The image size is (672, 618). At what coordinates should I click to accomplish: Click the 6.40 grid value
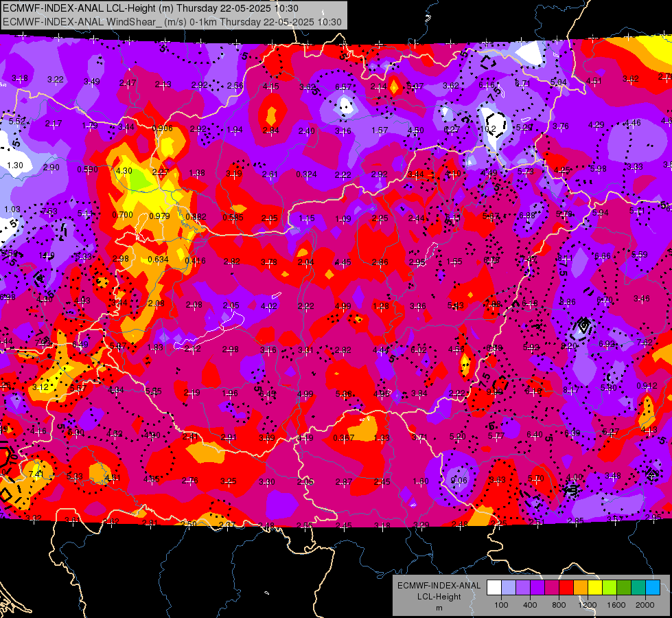pyautogui.click(x=535, y=435)
